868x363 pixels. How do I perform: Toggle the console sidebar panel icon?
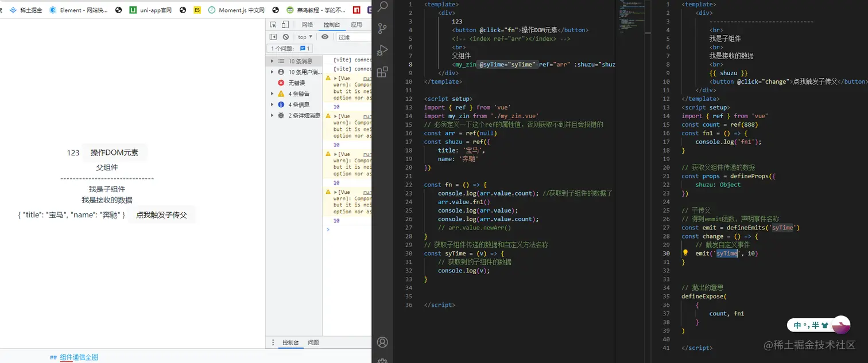[x=273, y=37]
